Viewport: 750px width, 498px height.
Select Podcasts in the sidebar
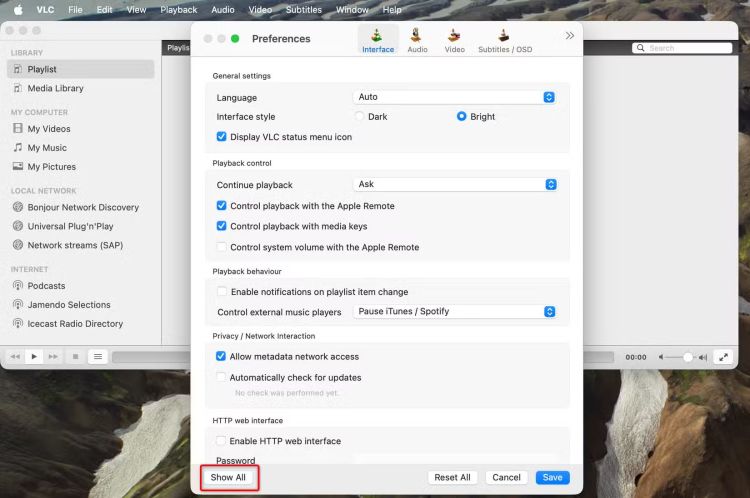pyautogui.click(x=46, y=286)
